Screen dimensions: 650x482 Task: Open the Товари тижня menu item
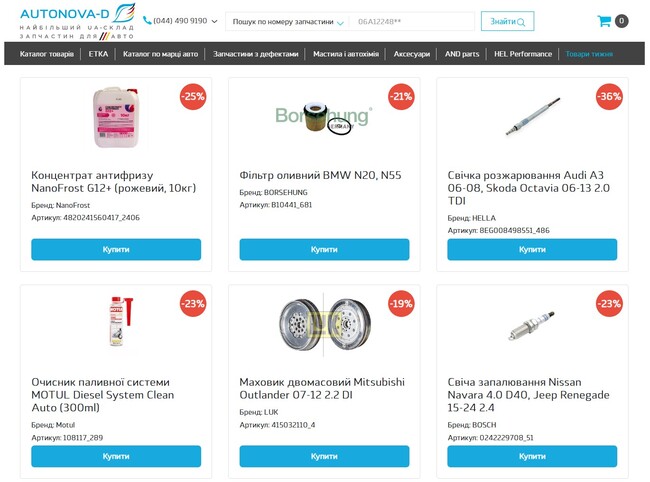[589, 54]
